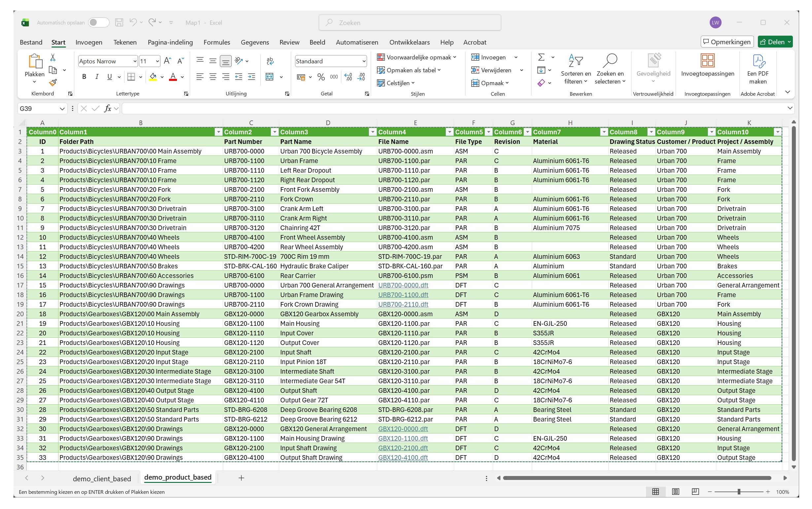Click Sorteren en filteren button

click(576, 69)
